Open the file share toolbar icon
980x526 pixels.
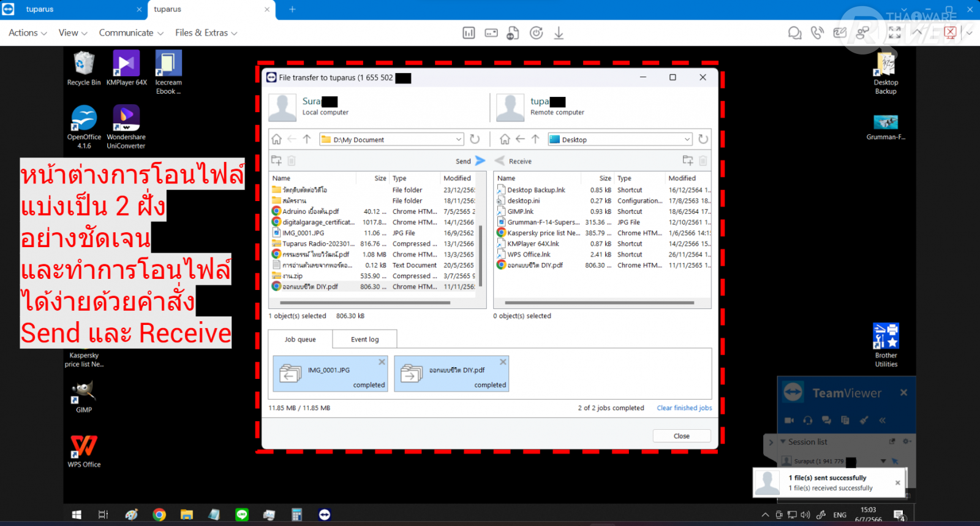coord(513,33)
